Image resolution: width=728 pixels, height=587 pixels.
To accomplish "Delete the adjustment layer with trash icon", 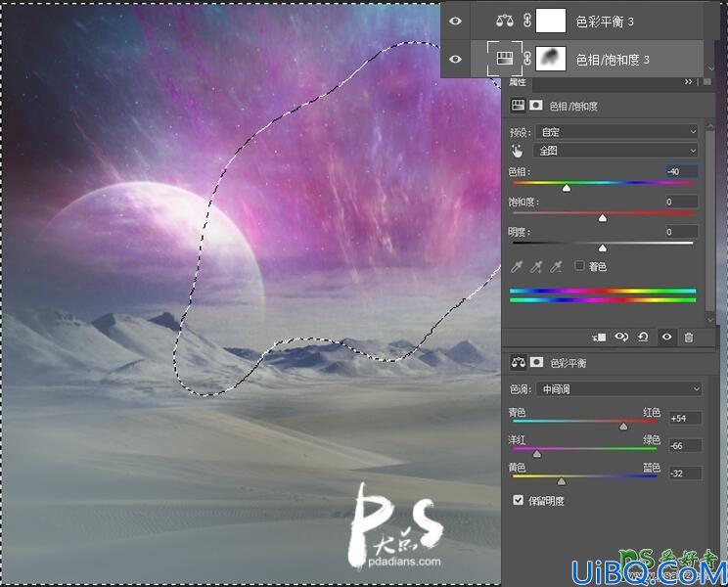I will (x=689, y=338).
